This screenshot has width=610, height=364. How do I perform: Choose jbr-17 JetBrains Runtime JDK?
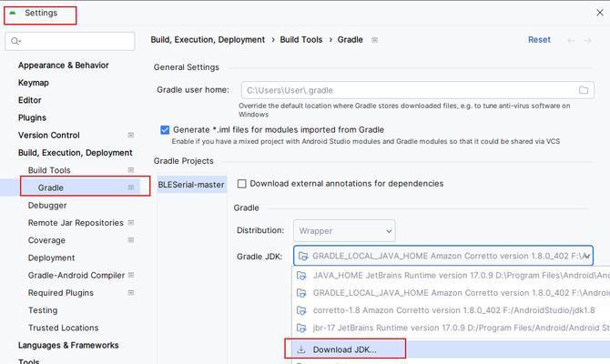[x=452, y=328]
